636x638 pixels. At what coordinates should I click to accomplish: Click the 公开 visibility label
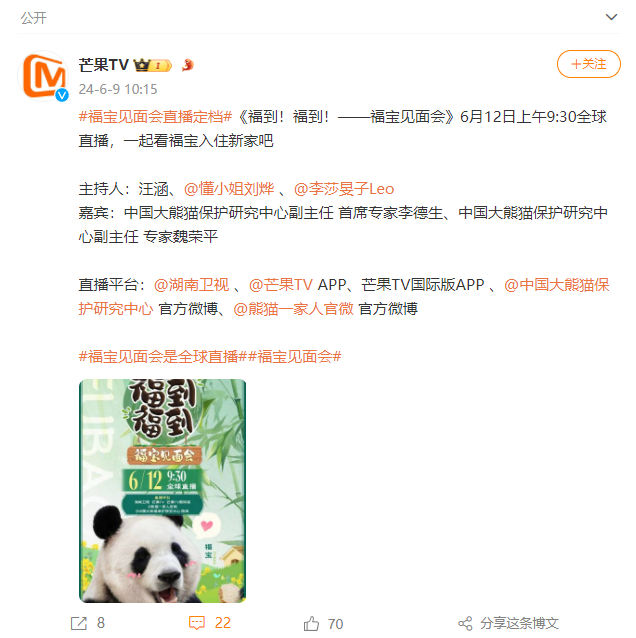[33, 18]
